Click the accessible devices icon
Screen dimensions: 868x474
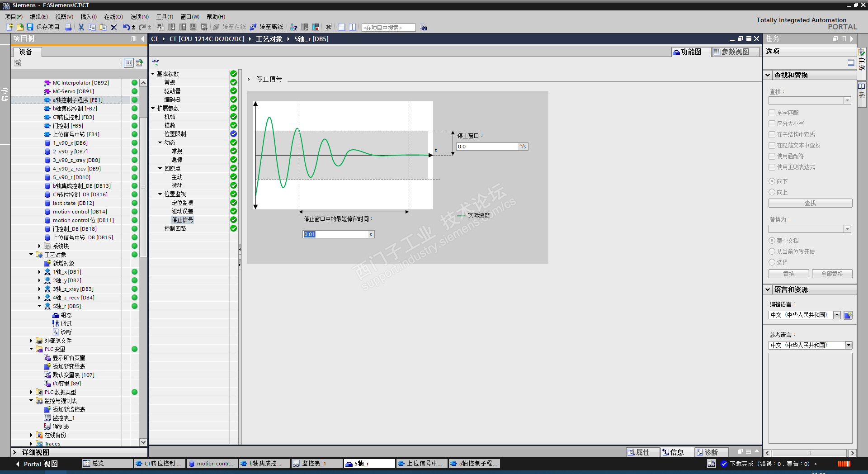tap(294, 27)
